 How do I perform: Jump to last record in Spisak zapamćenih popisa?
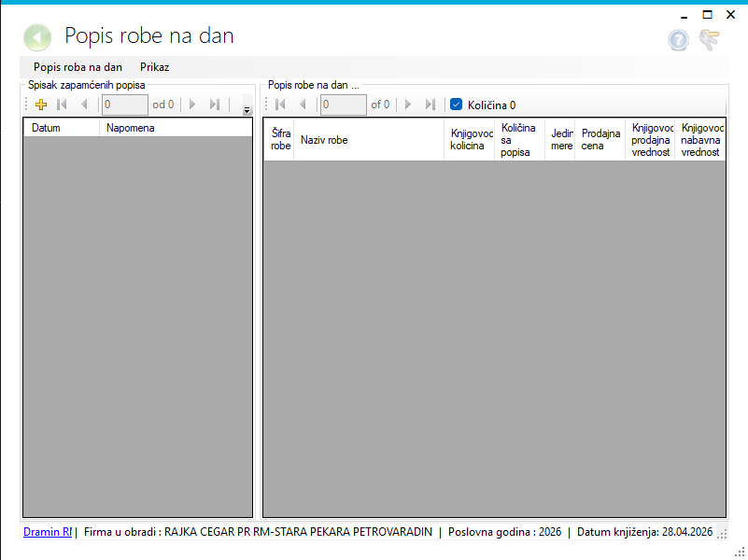click(215, 105)
